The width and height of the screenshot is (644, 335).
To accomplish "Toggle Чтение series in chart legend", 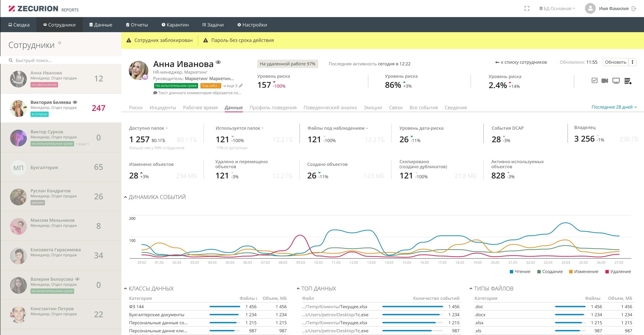I will tap(520, 272).
